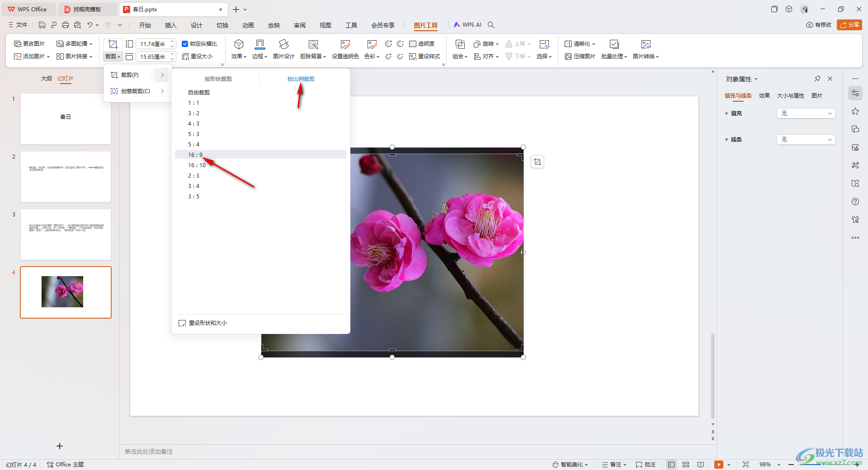Viewport: 868px width, 470px height.
Task: Switch to Crop by Shape (按形状裁剪) tab
Action: [218, 79]
